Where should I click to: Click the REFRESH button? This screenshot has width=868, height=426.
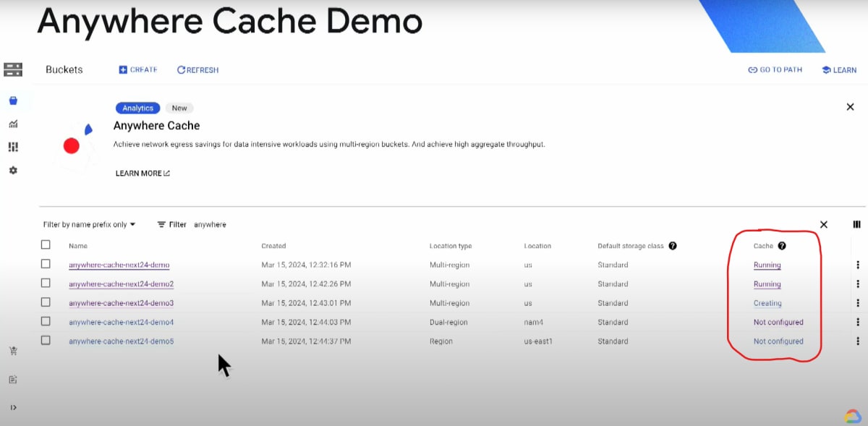[x=197, y=70]
